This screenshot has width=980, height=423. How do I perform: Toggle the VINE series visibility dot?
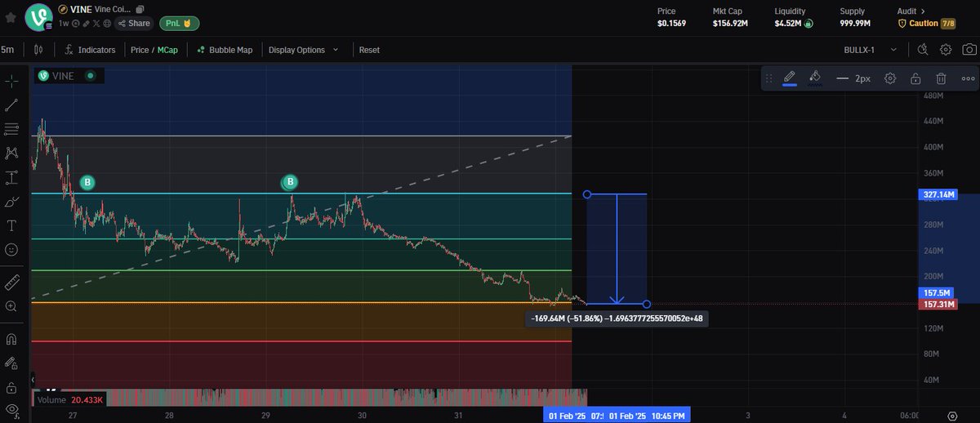pos(90,76)
